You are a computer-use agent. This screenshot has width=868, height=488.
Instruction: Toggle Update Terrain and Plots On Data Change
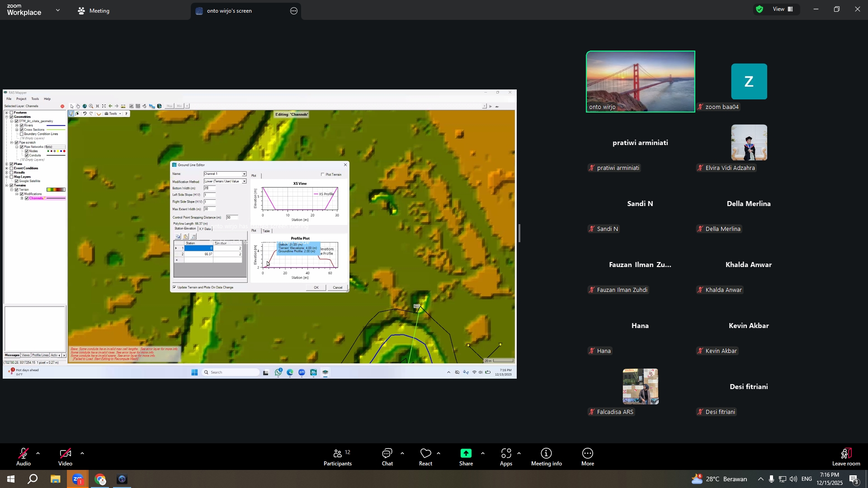[175, 287]
